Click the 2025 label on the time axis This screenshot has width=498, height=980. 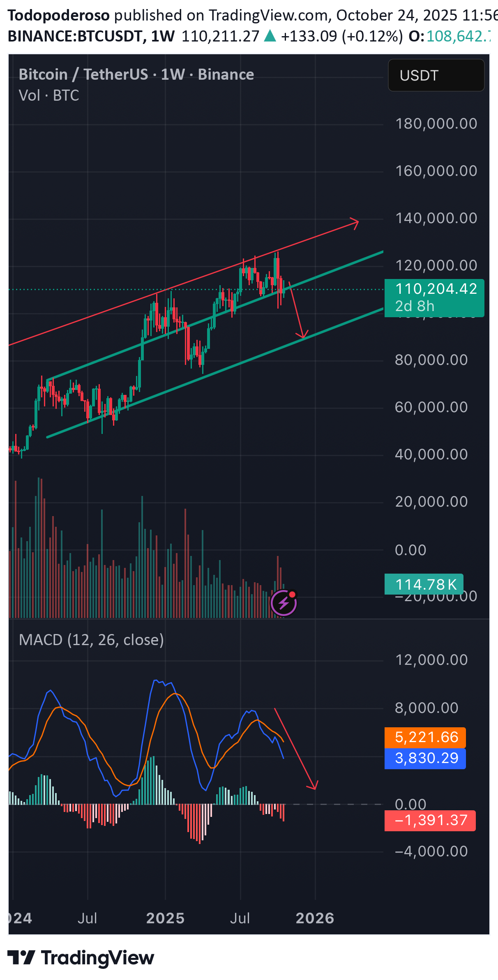(x=165, y=918)
